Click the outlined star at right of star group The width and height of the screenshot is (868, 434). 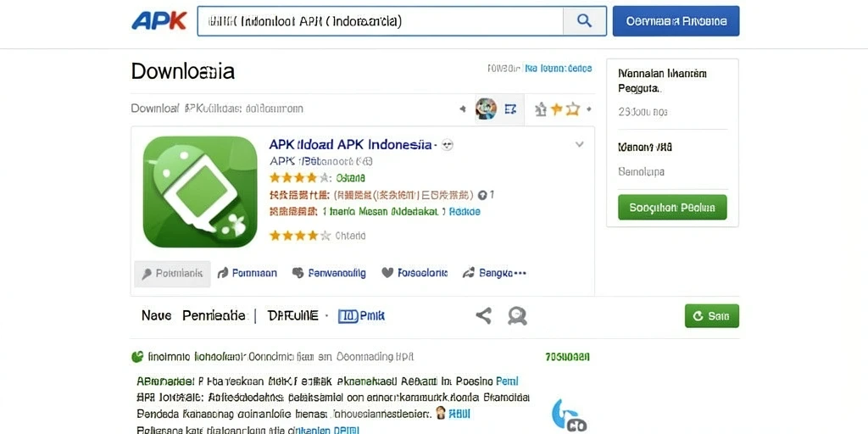[573, 109]
